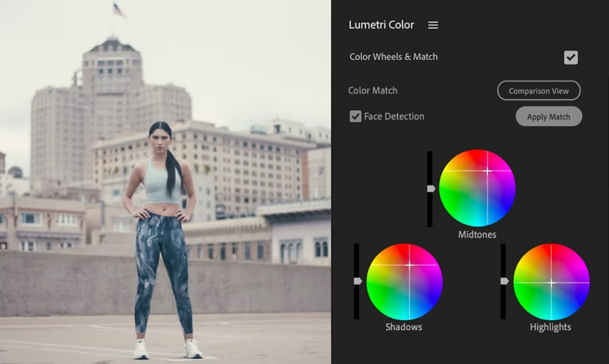This screenshot has width=609, height=364.
Task: Click the Midtones label
Action: pos(477,235)
